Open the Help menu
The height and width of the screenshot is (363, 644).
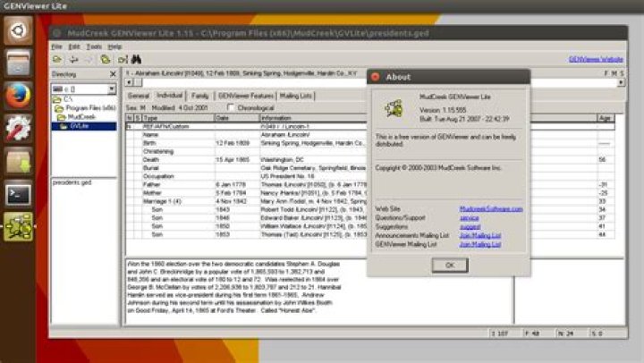click(x=114, y=46)
